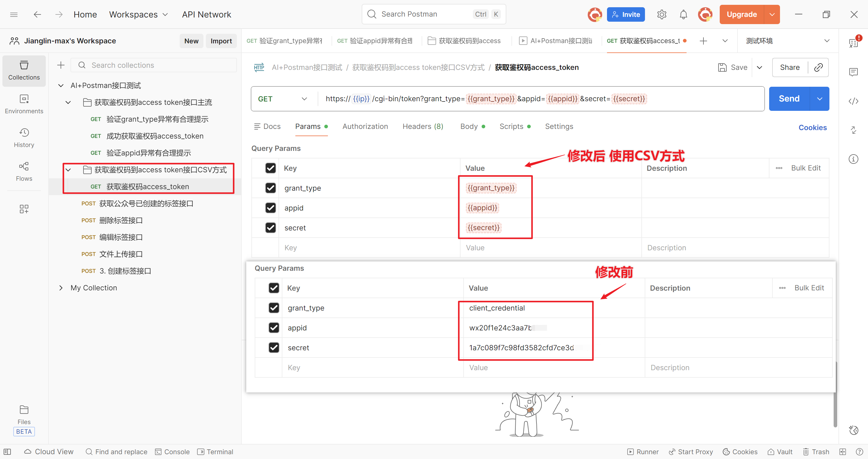Open the variables icon with red badge
This screenshot has width=868, height=459.
click(x=853, y=42)
